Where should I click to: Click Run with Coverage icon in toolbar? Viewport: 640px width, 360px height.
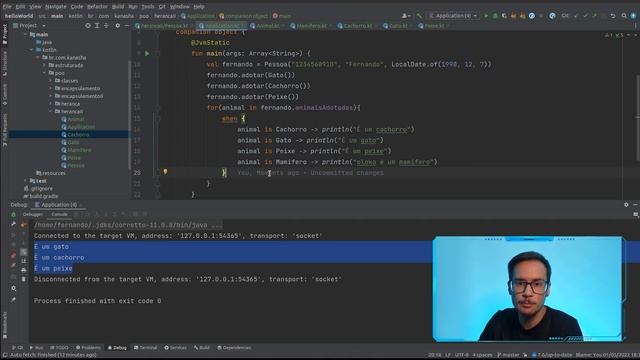[504, 16]
